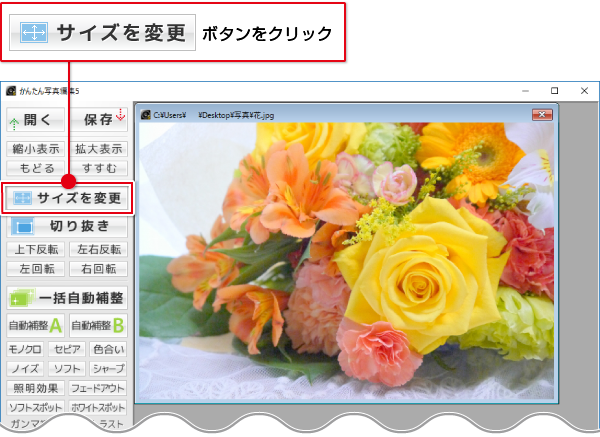Click the 花.jpg document window icon
This screenshot has width=600, height=437.
[145, 115]
